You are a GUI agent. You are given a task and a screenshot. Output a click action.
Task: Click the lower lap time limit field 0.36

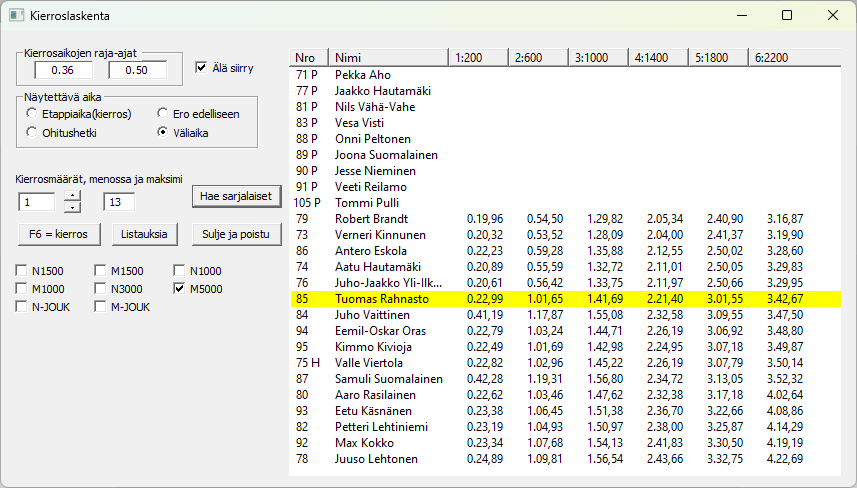[x=63, y=70]
